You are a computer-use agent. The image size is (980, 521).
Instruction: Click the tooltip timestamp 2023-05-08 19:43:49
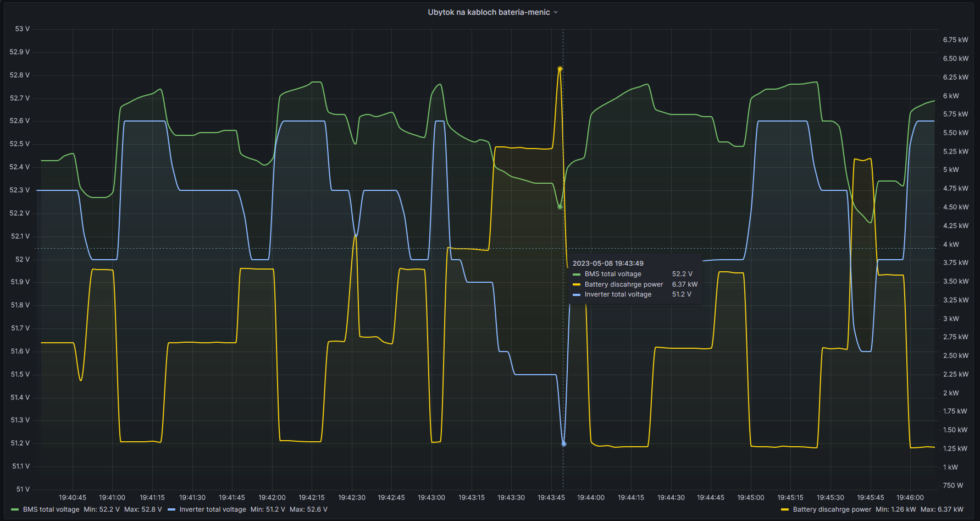click(x=608, y=264)
